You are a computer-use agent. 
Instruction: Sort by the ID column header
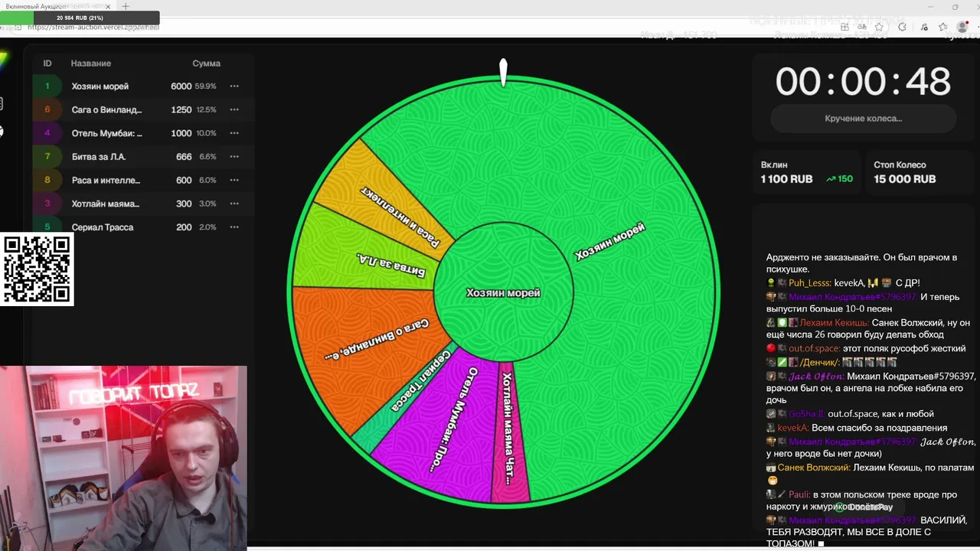click(47, 64)
